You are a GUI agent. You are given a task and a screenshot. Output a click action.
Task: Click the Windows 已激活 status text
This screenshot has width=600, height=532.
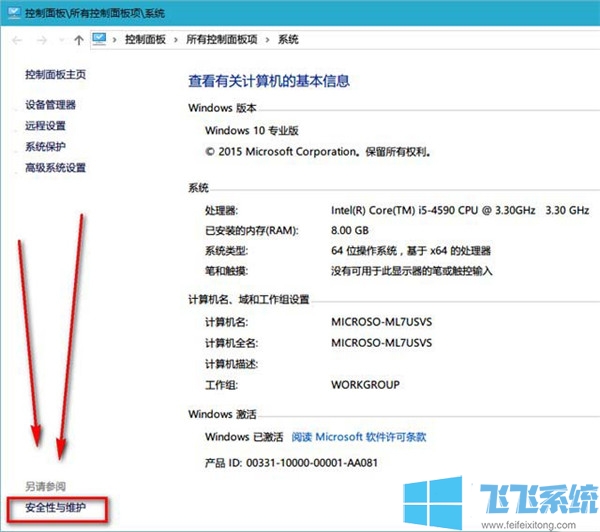244,437
